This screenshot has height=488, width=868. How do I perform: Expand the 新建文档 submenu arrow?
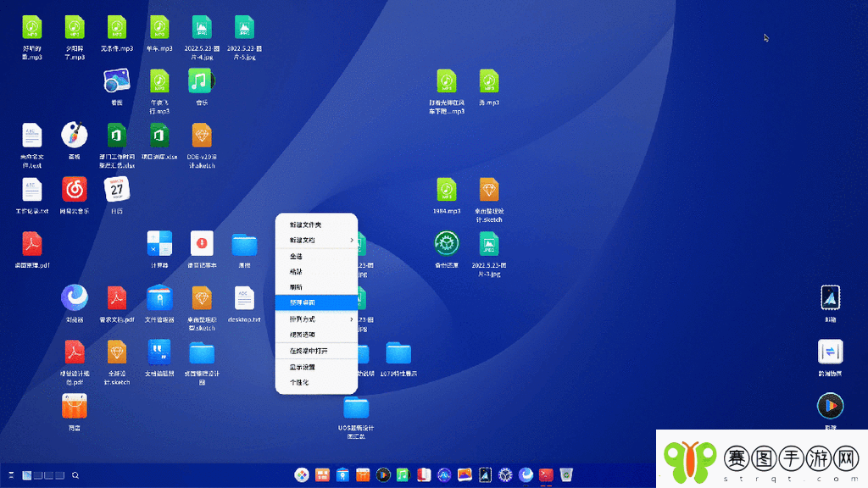(x=352, y=240)
